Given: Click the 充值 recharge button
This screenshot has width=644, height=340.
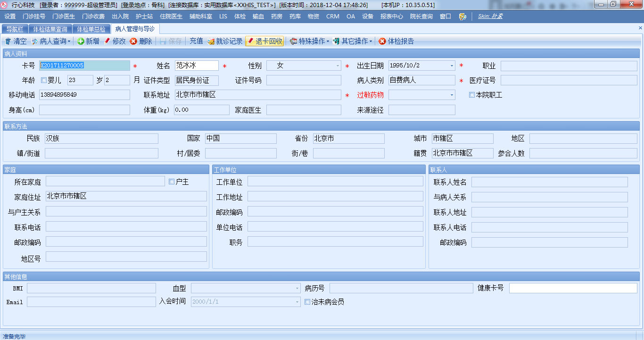Looking at the screenshot, I should pyautogui.click(x=196, y=41).
